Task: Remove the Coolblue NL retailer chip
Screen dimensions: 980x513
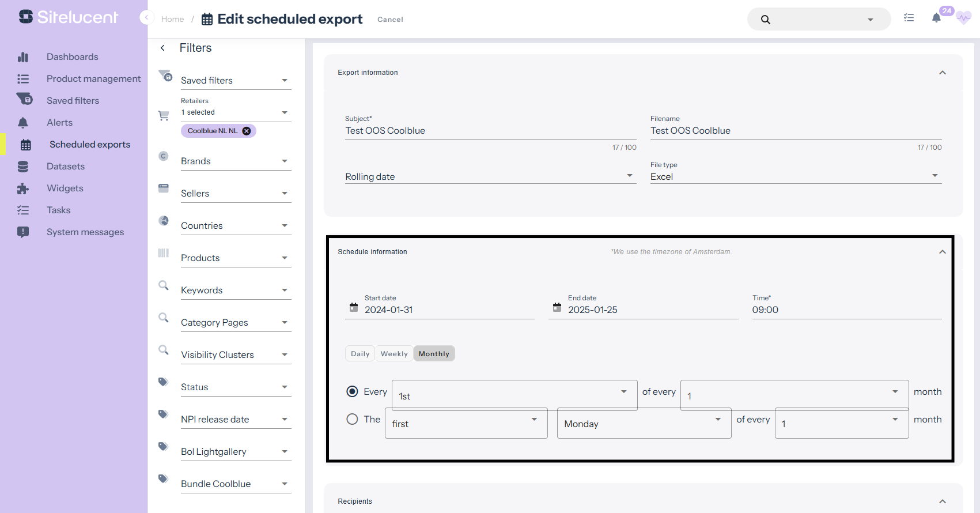Action: coord(247,131)
